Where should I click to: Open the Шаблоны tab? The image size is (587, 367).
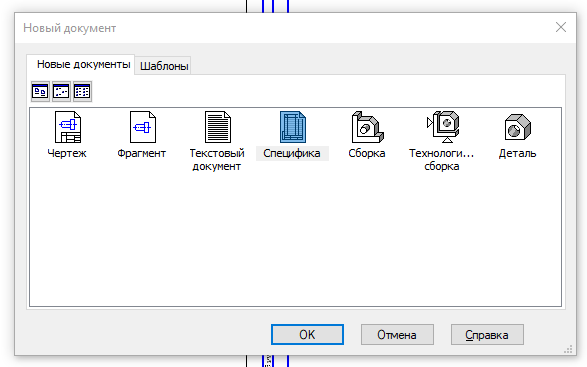[x=163, y=66]
